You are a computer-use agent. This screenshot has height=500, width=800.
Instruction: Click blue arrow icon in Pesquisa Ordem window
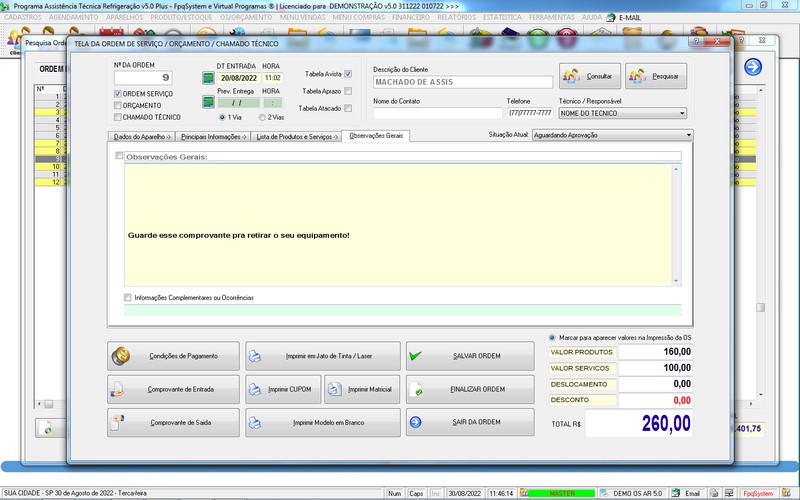(x=753, y=67)
